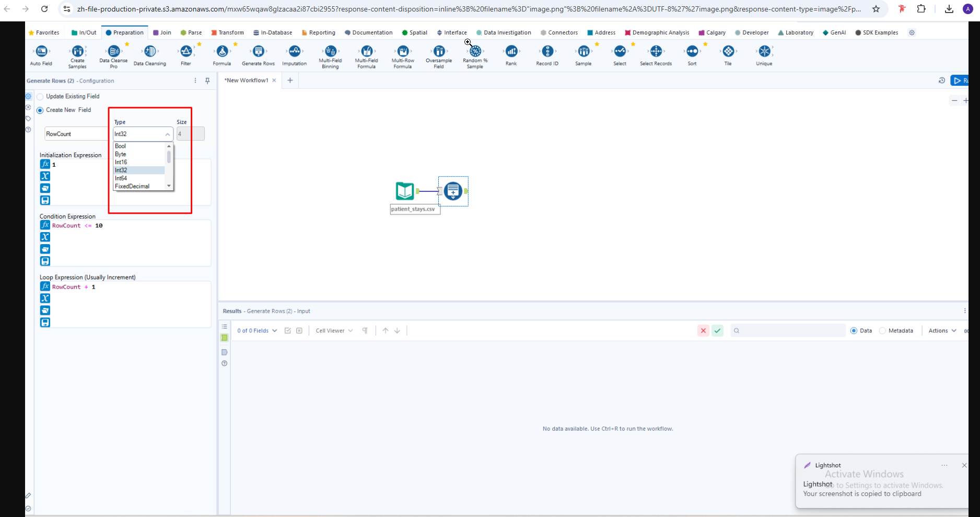This screenshot has width=980, height=517.
Task: Click the Data Cleansing tool
Action: coord(150,51)
